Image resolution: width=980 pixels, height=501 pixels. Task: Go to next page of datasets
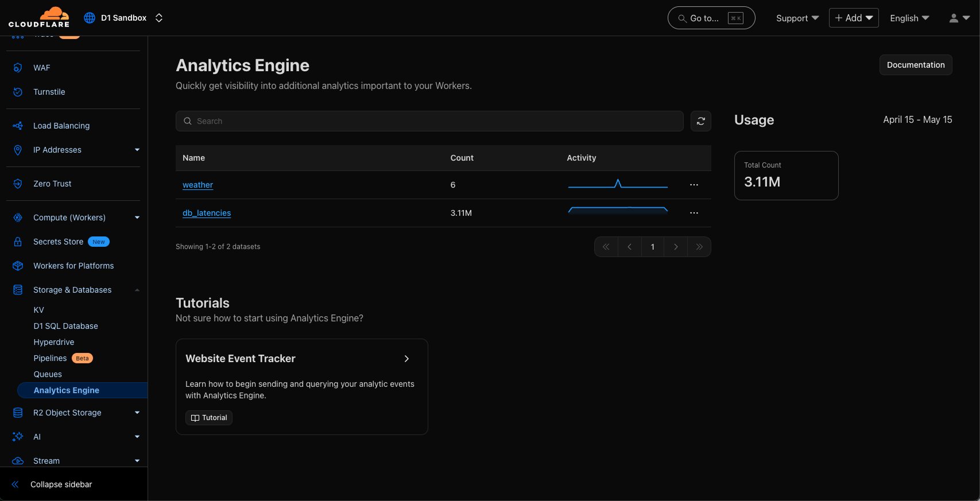coord(676,247)
